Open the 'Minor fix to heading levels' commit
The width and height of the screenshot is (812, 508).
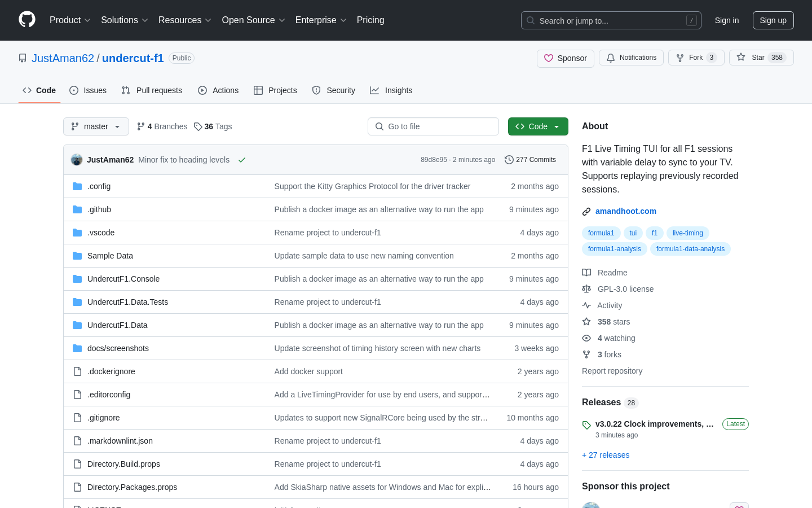(x=184, y=160)
